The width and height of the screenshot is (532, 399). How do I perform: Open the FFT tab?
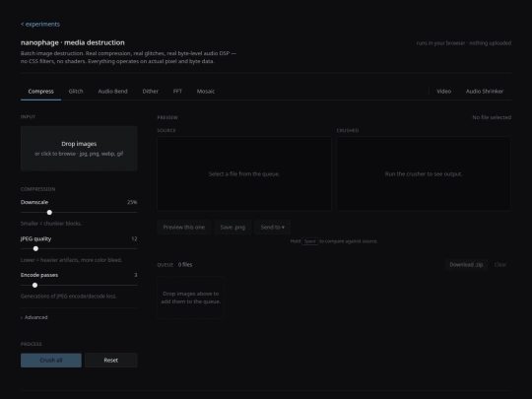(177, 92)
